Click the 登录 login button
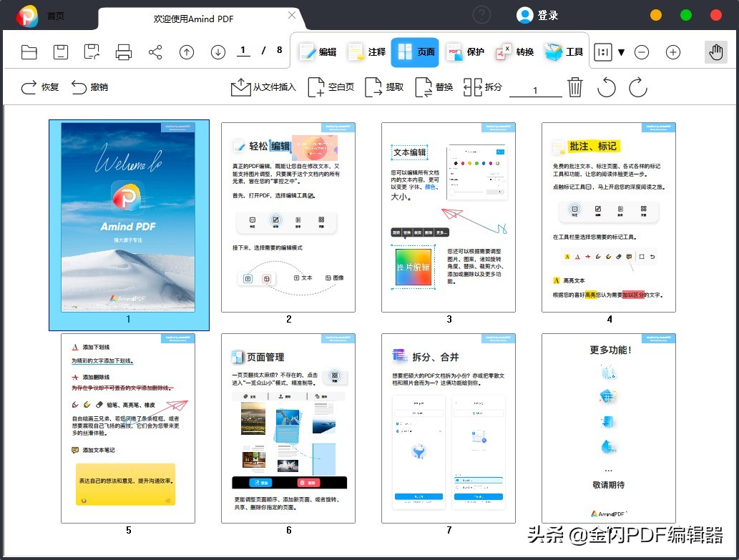The image size is (739, 560). (x=538, y=15)
